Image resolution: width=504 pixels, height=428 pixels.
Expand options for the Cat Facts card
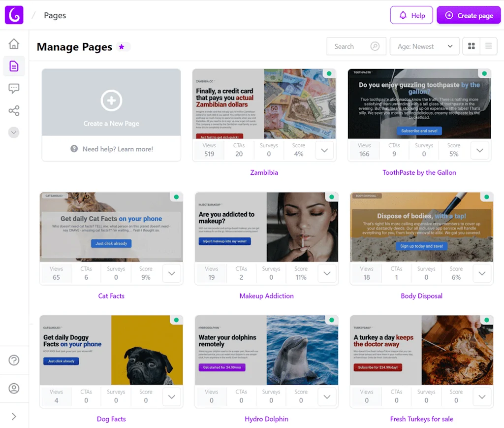[172, 273]
